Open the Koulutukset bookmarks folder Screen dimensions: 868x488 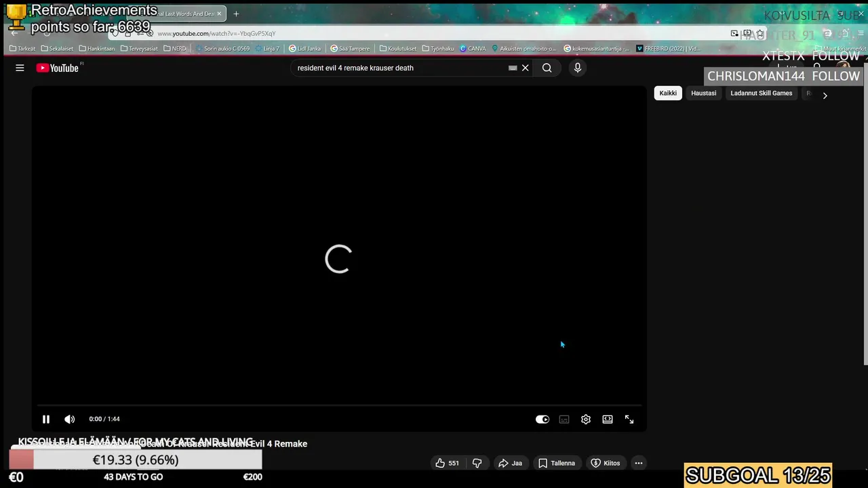[x=398, y=49]
